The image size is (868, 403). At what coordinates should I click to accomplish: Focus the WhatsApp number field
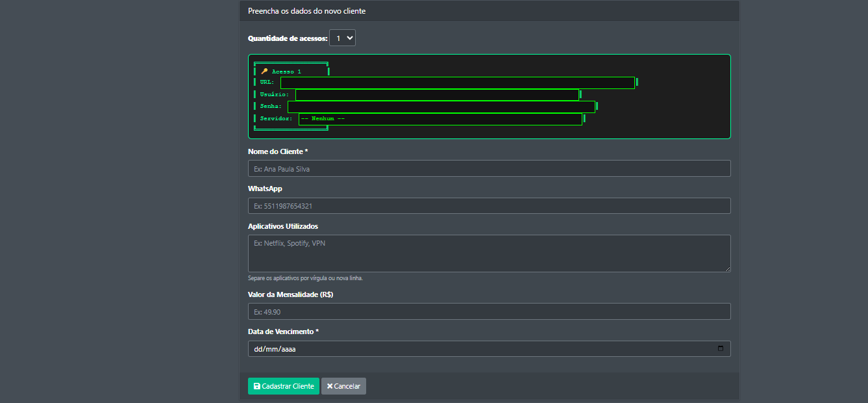489,206
